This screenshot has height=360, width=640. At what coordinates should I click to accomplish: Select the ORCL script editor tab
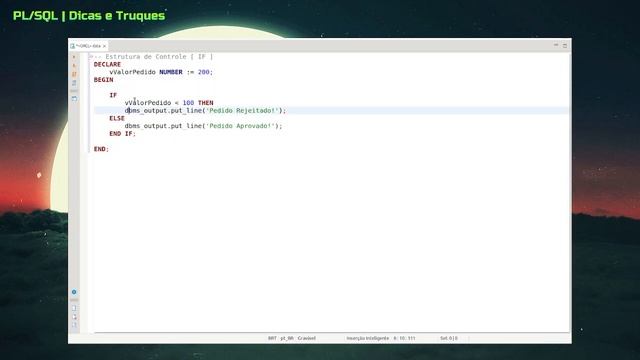pyautogui.click(x=87, y=46)
